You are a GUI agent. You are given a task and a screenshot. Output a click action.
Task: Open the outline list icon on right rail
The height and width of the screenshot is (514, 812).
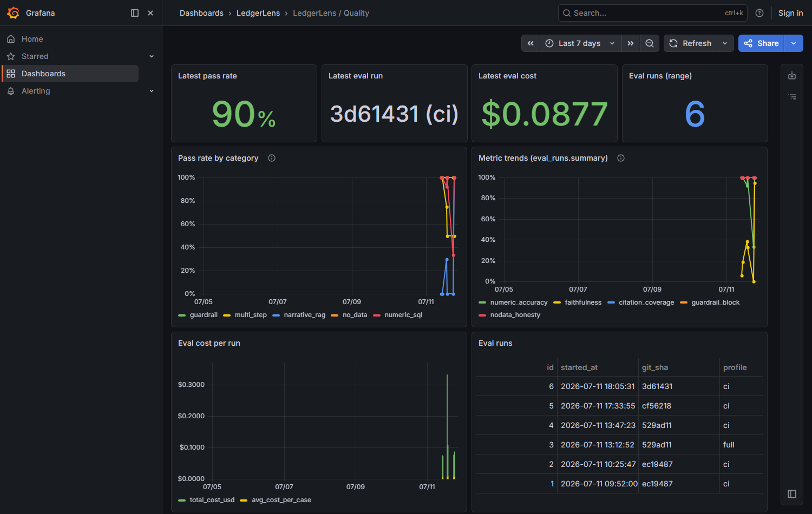tap(792, 97)
